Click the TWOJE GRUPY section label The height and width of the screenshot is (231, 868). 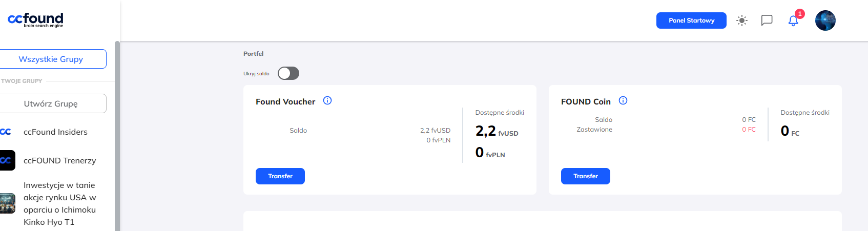[22, 81]
